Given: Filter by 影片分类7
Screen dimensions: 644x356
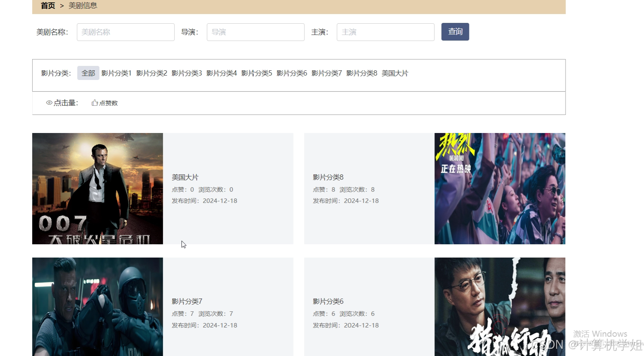Looking at the screenshot, I should pos(327,73).
